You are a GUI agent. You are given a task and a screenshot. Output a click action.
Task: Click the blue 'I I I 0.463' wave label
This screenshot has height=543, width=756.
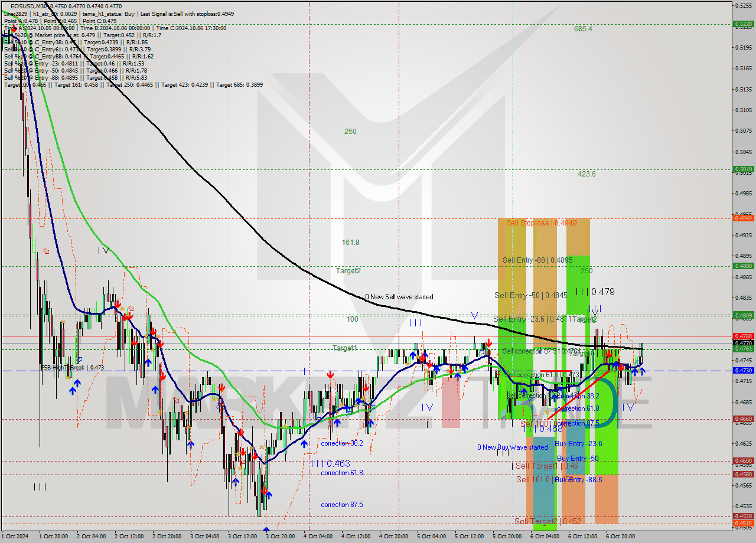coord(330,464)
